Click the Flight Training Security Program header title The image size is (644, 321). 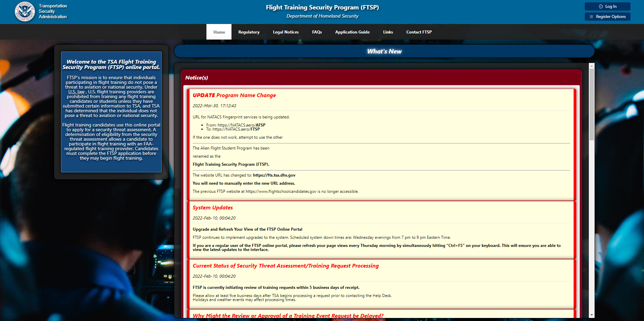click(x=322, y=7)
